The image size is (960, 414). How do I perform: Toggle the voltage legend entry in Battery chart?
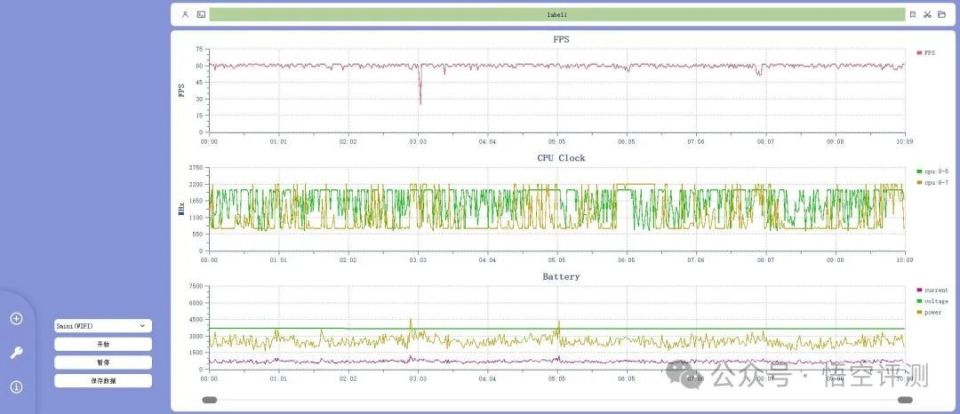coord(932,301)
